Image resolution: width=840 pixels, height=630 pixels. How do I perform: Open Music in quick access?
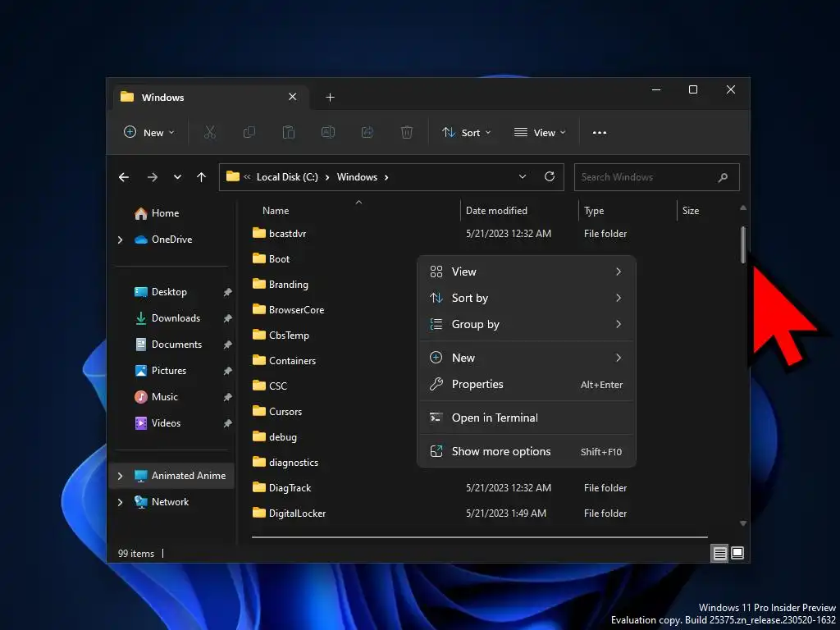click(x=156, y=397)
